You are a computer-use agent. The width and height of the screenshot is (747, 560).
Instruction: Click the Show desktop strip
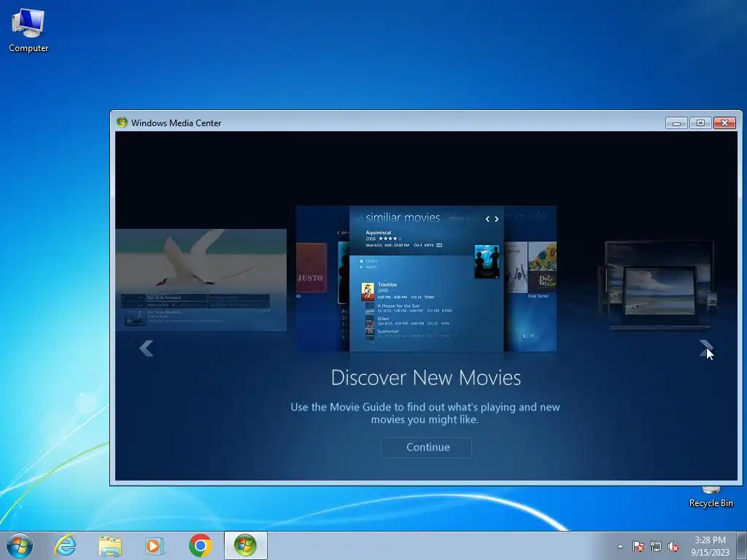[742, 545]
